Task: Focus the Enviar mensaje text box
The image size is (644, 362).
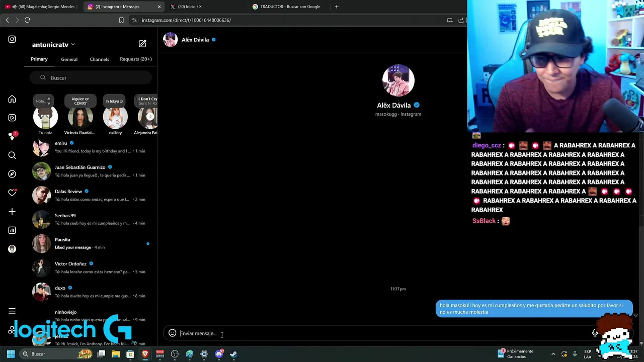Action: 382,333
